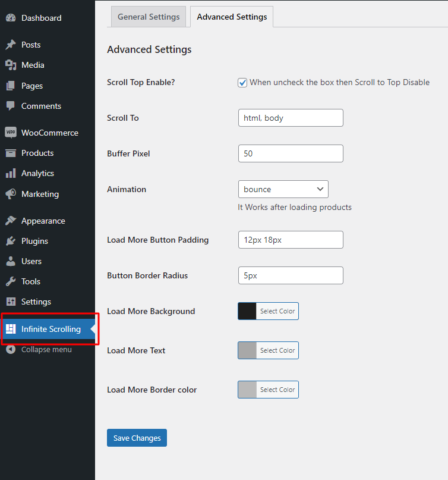Click the Load More Button Padding field

point(291,240)
